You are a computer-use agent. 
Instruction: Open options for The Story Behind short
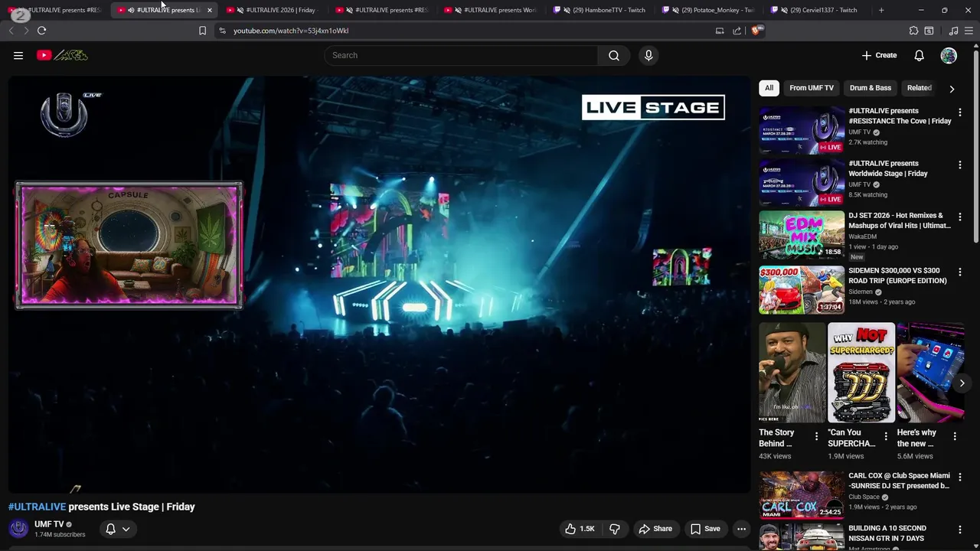click(816, 436)
